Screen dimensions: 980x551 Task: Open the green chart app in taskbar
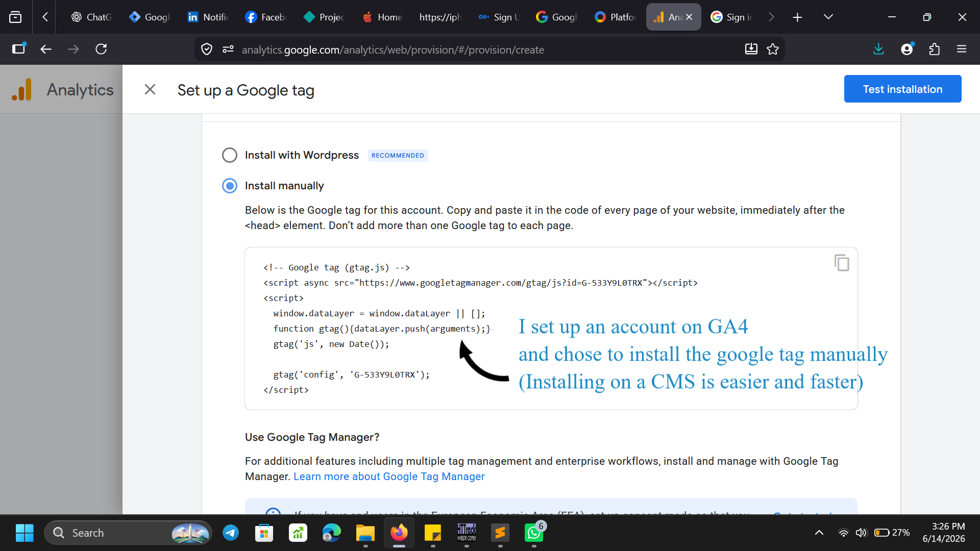[298, 533]
